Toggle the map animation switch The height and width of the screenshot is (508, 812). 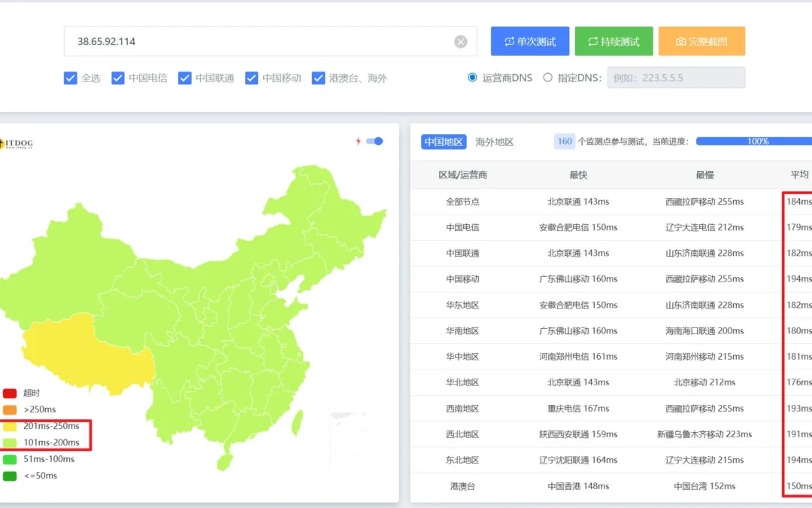point(375,141)
